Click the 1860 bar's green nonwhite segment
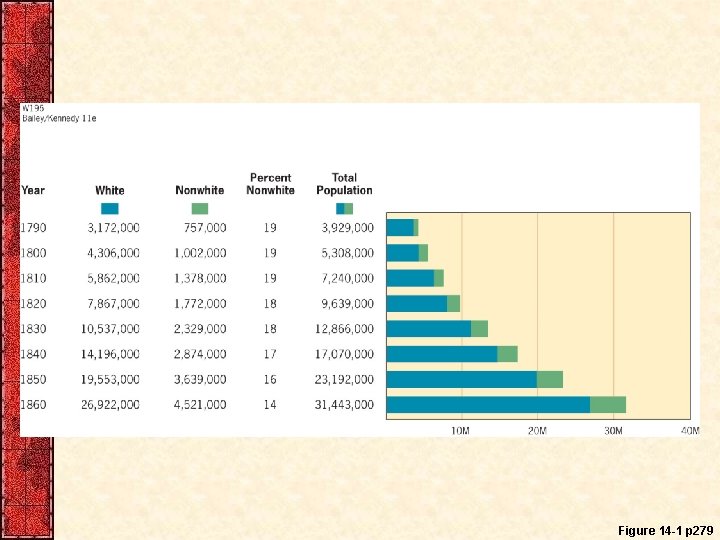 coord(608,405)
